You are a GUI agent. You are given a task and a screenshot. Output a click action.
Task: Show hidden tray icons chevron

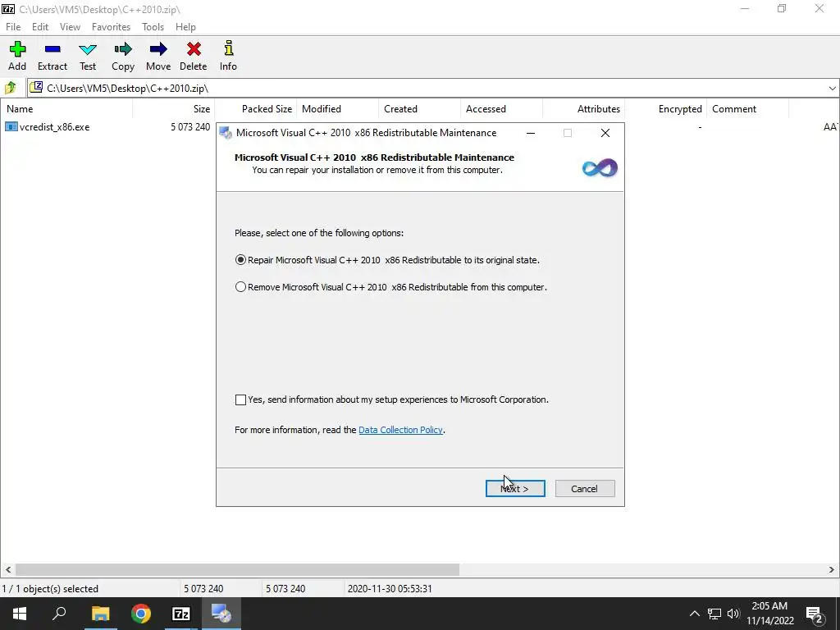point(694,614)
